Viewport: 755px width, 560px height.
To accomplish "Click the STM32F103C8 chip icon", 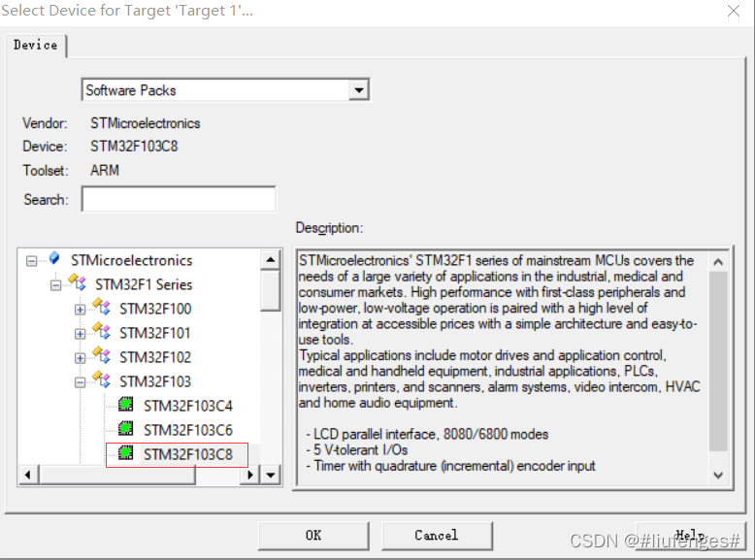I will (x=126, y=452).
